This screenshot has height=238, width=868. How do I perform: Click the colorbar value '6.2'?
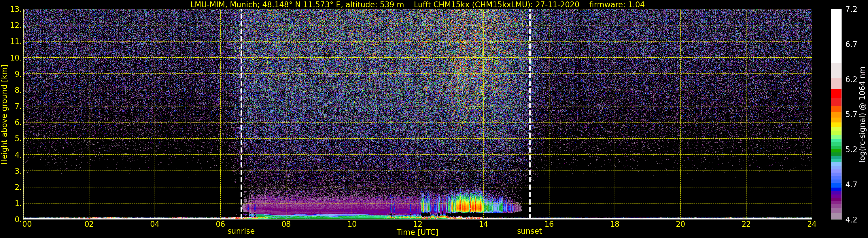(x=851, y=79)
